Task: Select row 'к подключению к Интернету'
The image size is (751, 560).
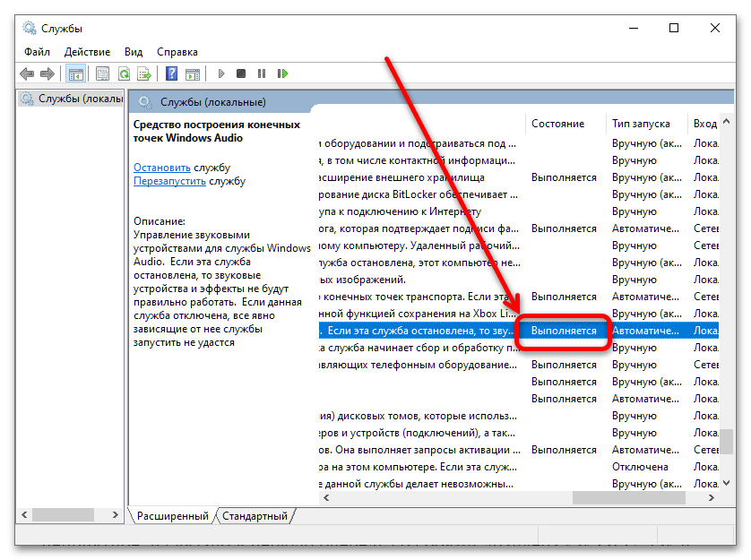Action: click(x=519, y=211)
